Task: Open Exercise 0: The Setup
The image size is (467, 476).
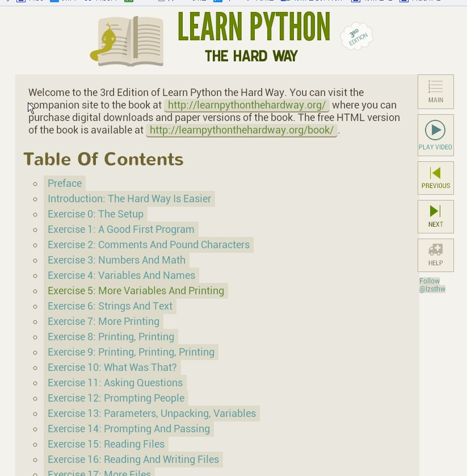Action: pos(95,214)
